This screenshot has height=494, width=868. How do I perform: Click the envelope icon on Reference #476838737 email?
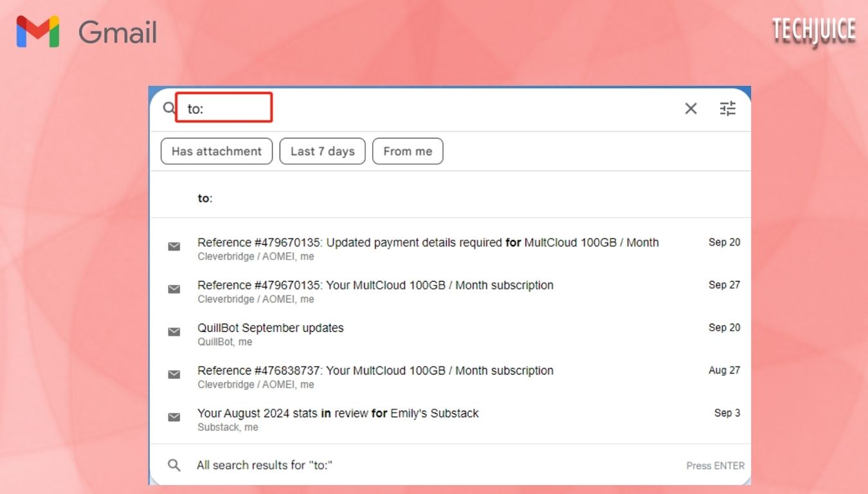pyautogui.click(x=174, y=374)
